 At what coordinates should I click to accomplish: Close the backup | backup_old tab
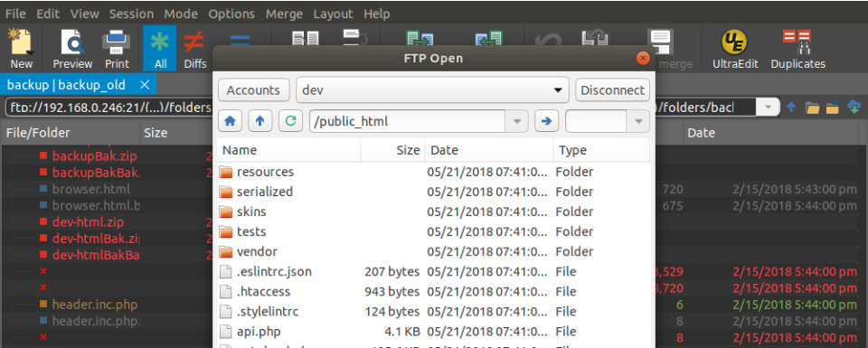pyautogui.click(x=145, y=85)
